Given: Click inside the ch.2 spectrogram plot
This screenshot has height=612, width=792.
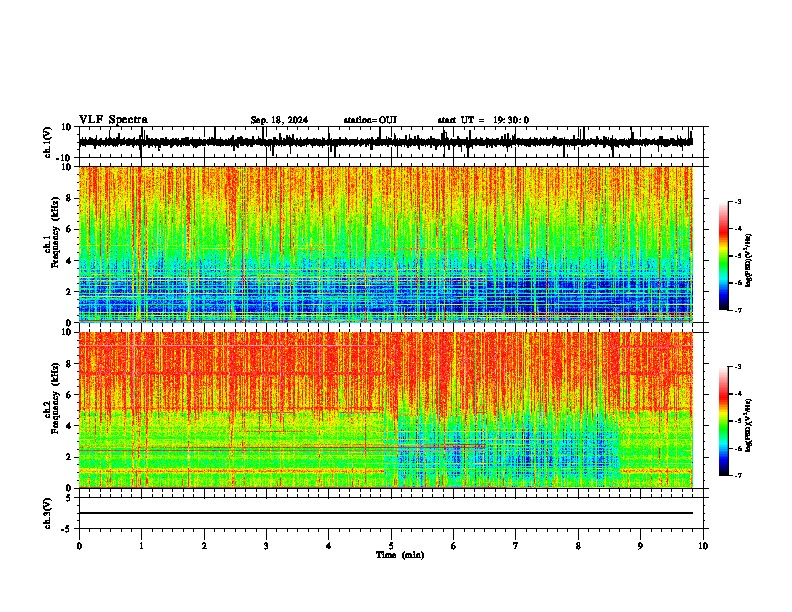Looking at the screenshot, I should pos(386,410).
